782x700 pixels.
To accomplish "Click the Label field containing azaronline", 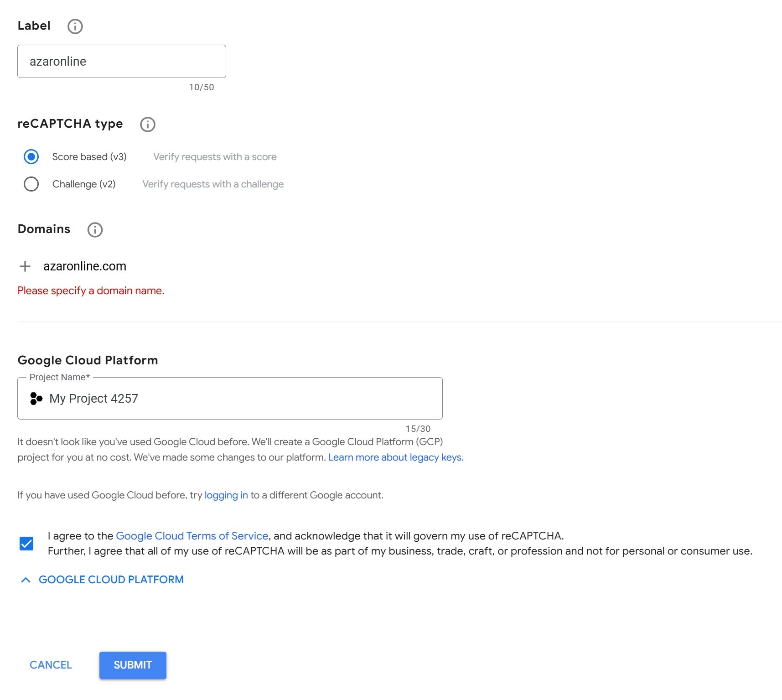I will click(121, 62).
